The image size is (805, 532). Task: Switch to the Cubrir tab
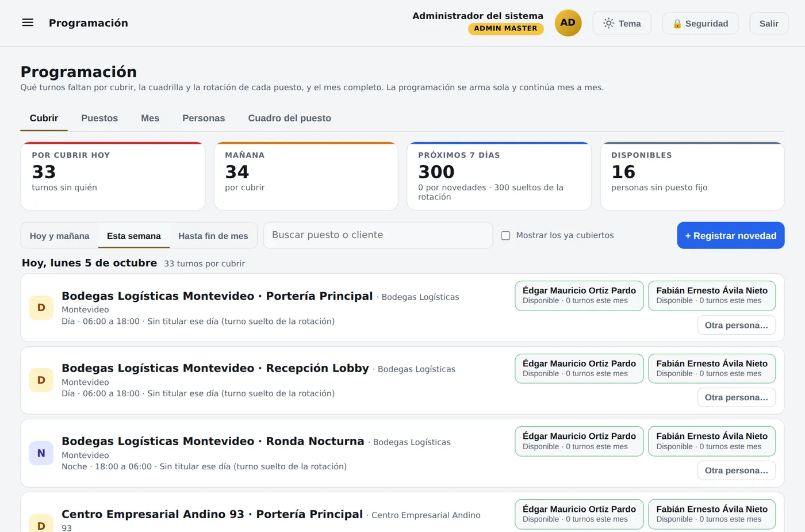point(44,118)
